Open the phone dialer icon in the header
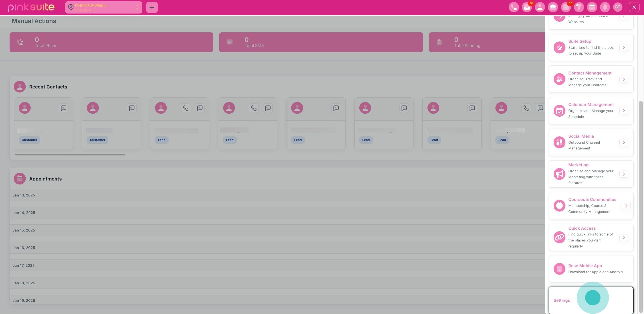This screenshot has width=644, height=314. (513, 7)
